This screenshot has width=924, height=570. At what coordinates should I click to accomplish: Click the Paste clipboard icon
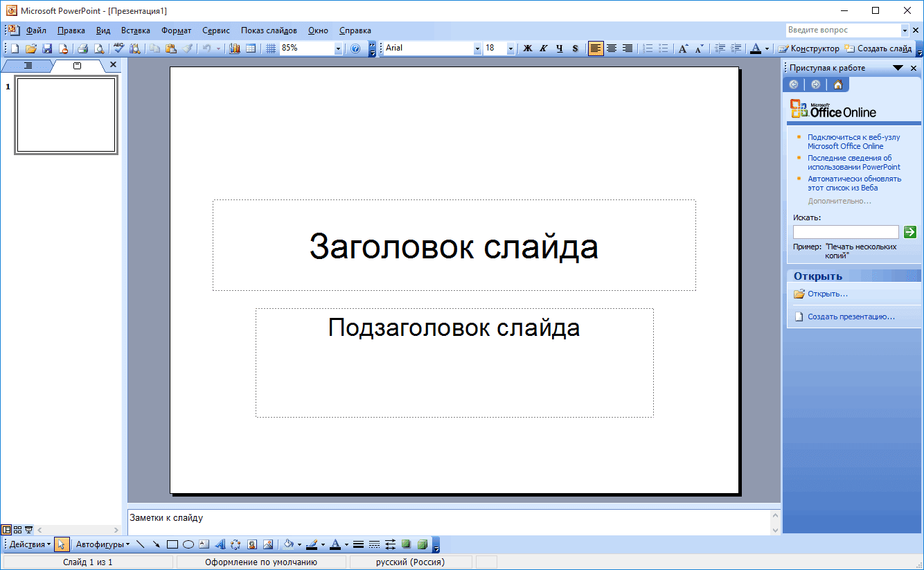[x=170, y=48]
